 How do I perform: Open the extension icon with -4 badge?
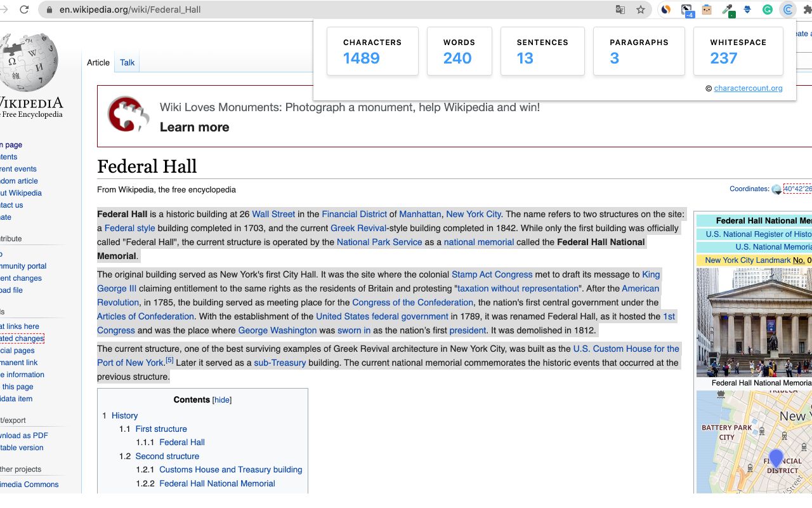coord(687,10)
